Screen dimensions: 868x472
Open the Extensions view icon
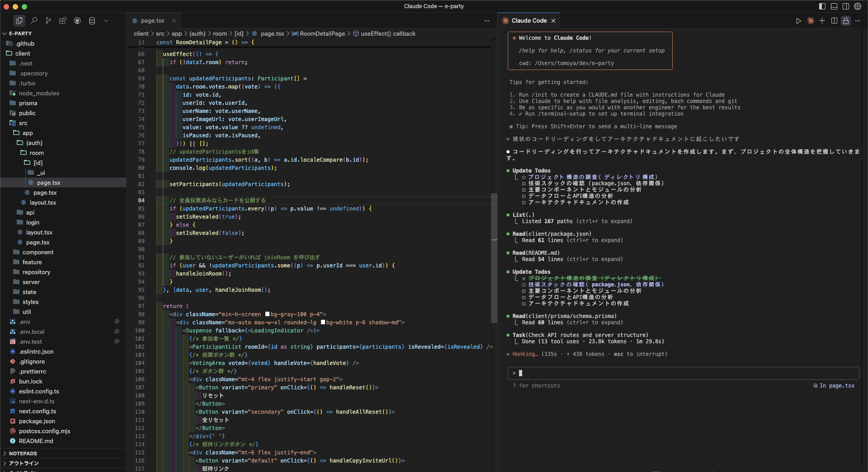click(x=63, y=21)
